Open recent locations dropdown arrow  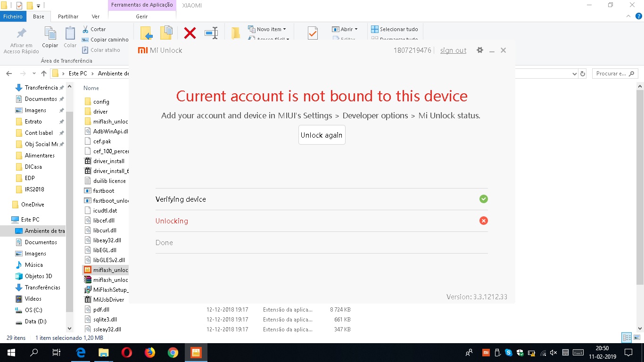point(34,74)
